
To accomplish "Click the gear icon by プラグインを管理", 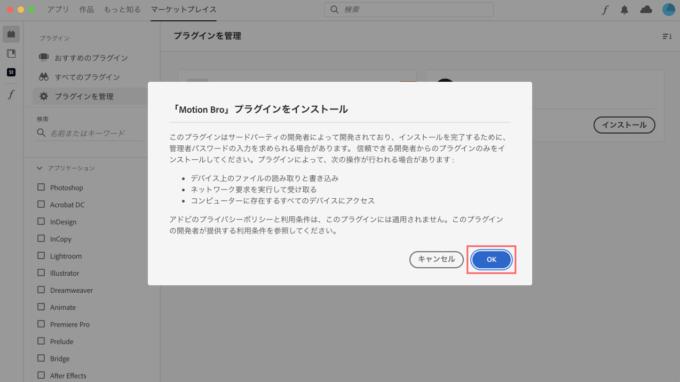I will pos(44,96).
